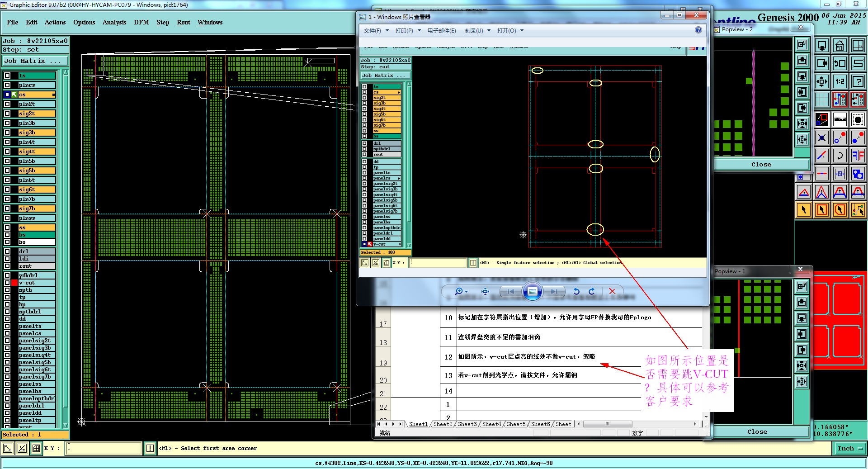Open the Inch units dropdown
The height and width of the screenshot is (469, 868).
pos(850,449)
